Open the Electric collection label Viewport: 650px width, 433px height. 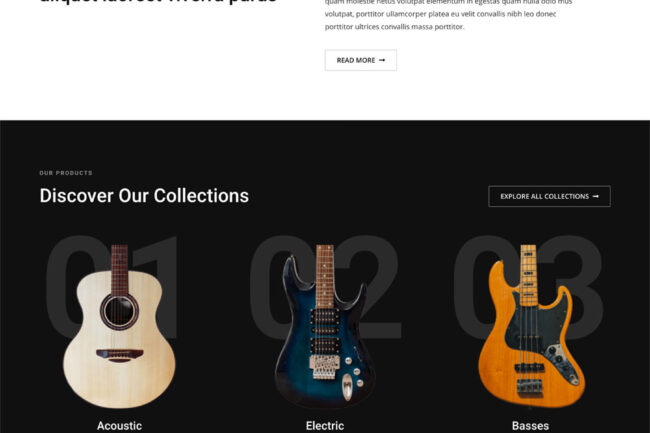(x=325, y=426)
